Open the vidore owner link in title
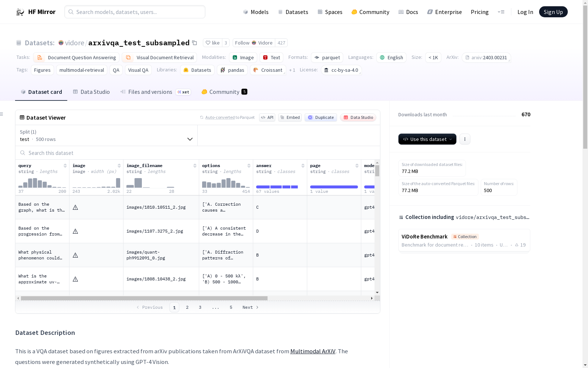This screenshot has width=588, height=368. tap(75, 43)
